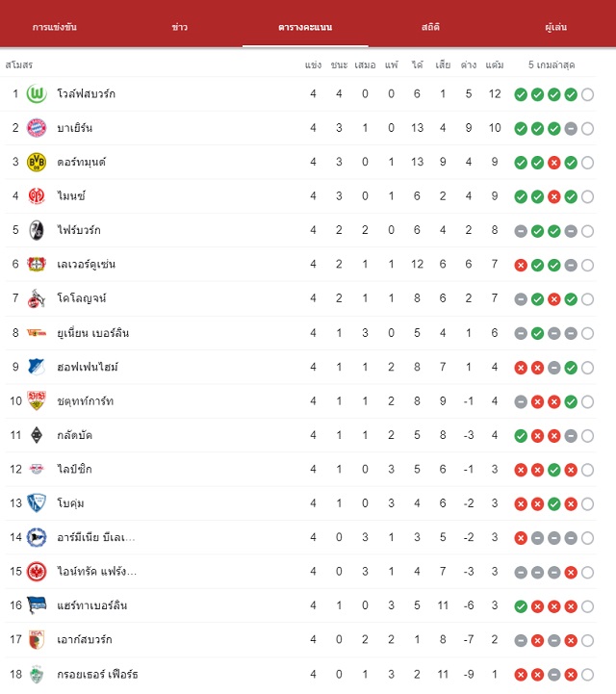Click the Hoffenheim blue crest
This screenshot has width=616, height=694.
click(x=37, y=367)
